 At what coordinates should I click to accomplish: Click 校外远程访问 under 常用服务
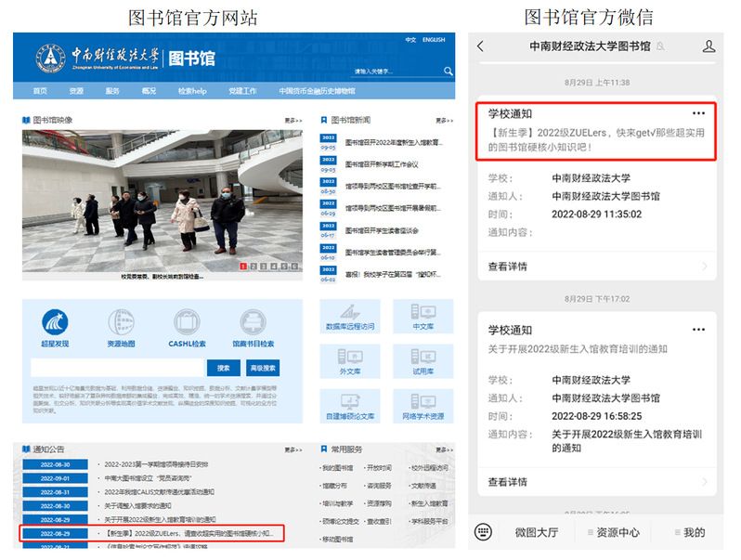pos(429,468)
